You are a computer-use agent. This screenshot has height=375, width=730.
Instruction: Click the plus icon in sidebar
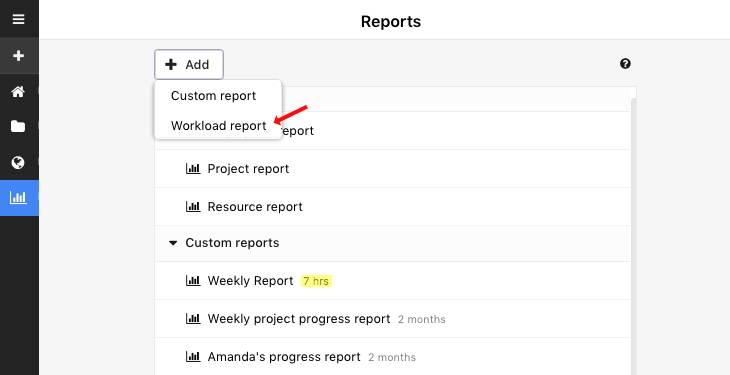point(19,56)
